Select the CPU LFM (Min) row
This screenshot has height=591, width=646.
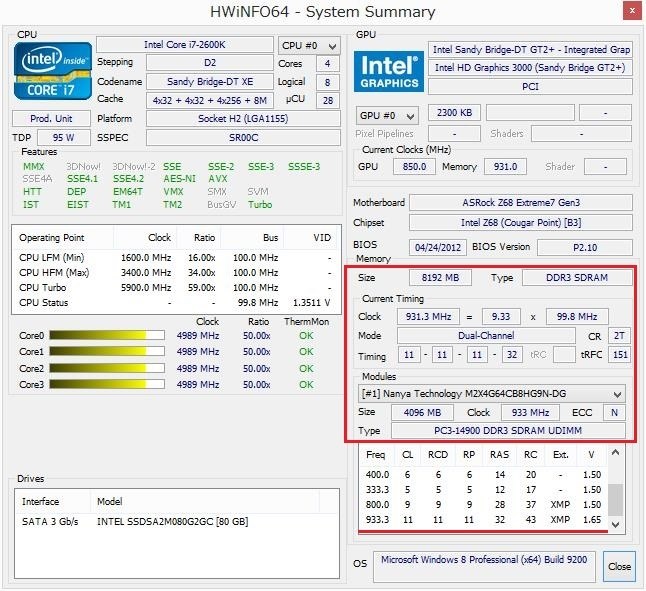pos(176,257)
